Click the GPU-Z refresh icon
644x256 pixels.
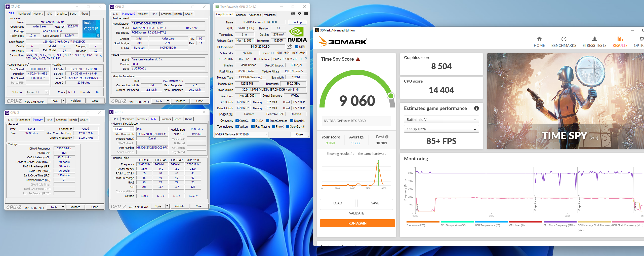point(299,14)
